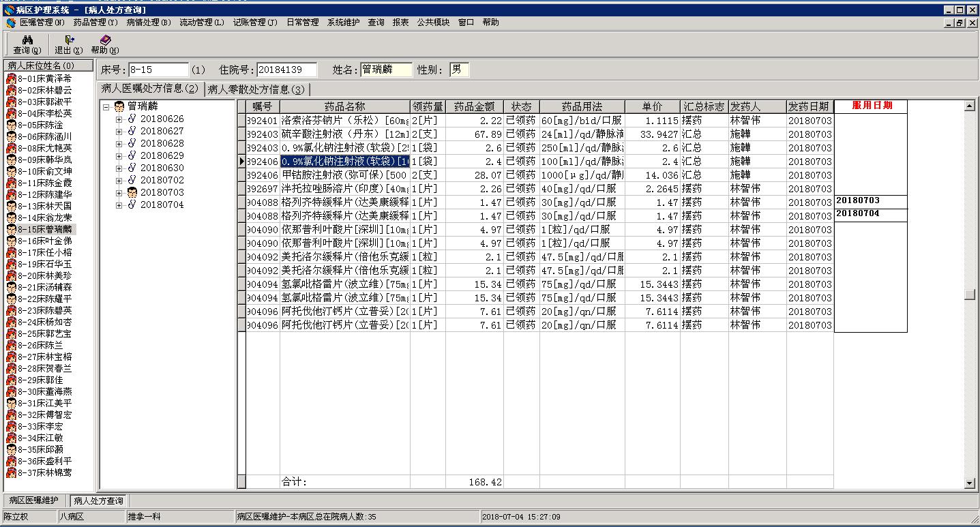This screenshot has width=980, height=527.
Task: Click the patient icon beside 8-05床陈淦
Action: (x=12, y=125)
